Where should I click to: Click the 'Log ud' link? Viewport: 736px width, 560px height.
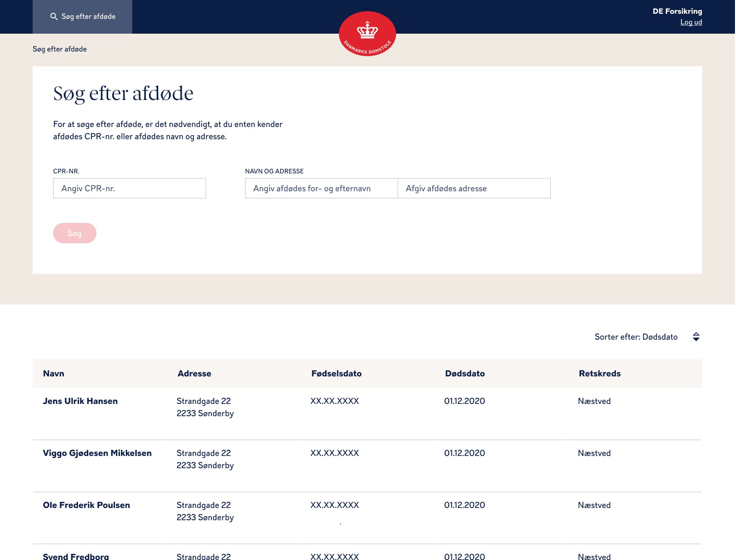691,22
